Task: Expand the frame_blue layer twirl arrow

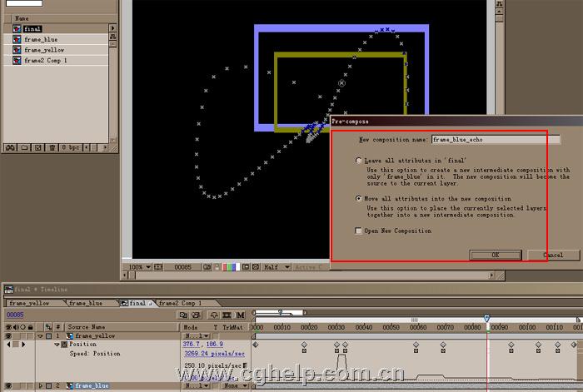Action: 40,385
